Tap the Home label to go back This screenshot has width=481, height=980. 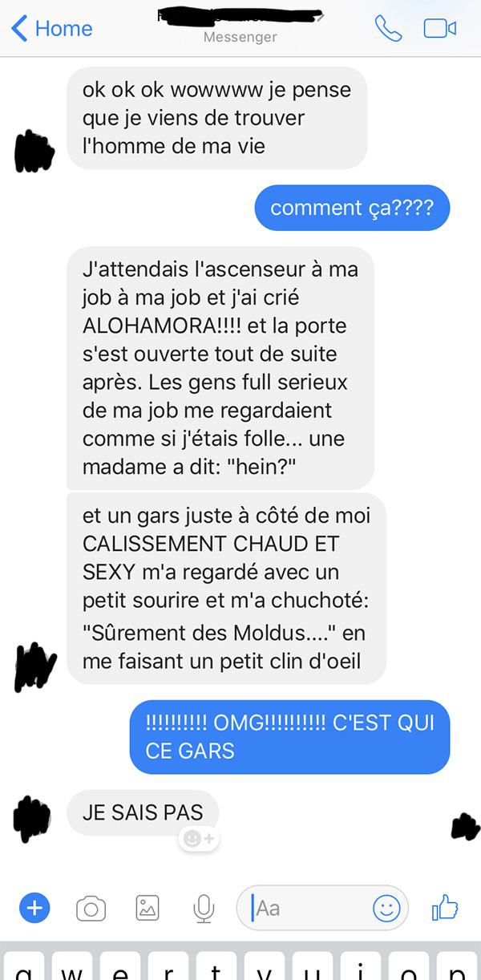coord(63,29)
